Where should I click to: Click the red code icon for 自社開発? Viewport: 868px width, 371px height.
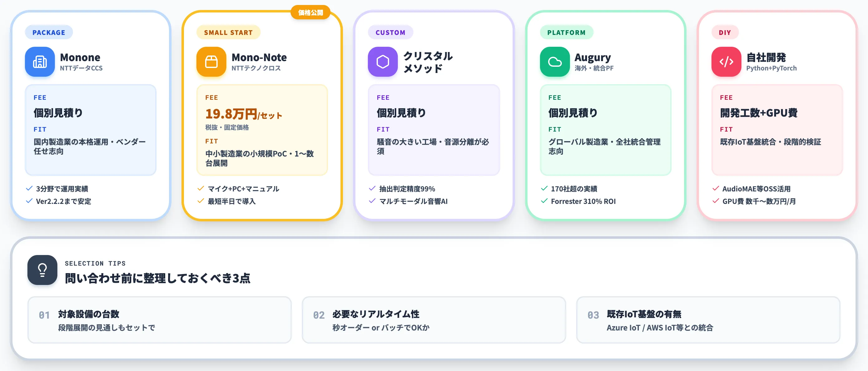coord(726,62)
